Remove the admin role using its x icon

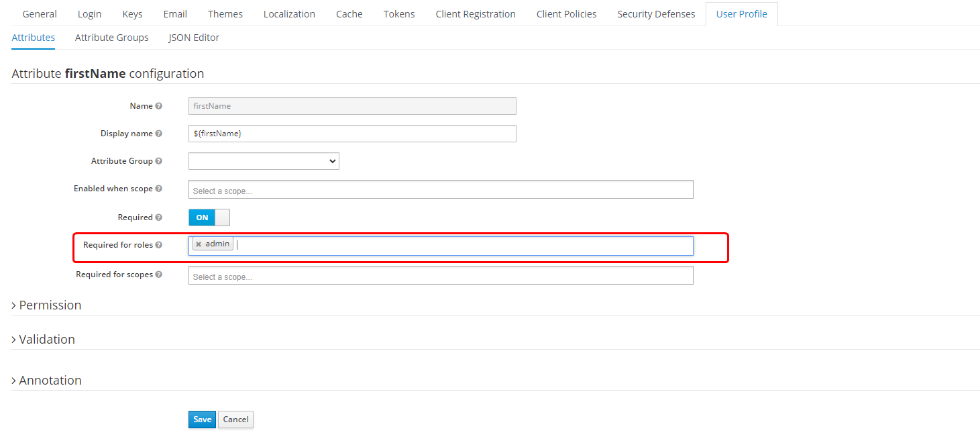point(198,243)
